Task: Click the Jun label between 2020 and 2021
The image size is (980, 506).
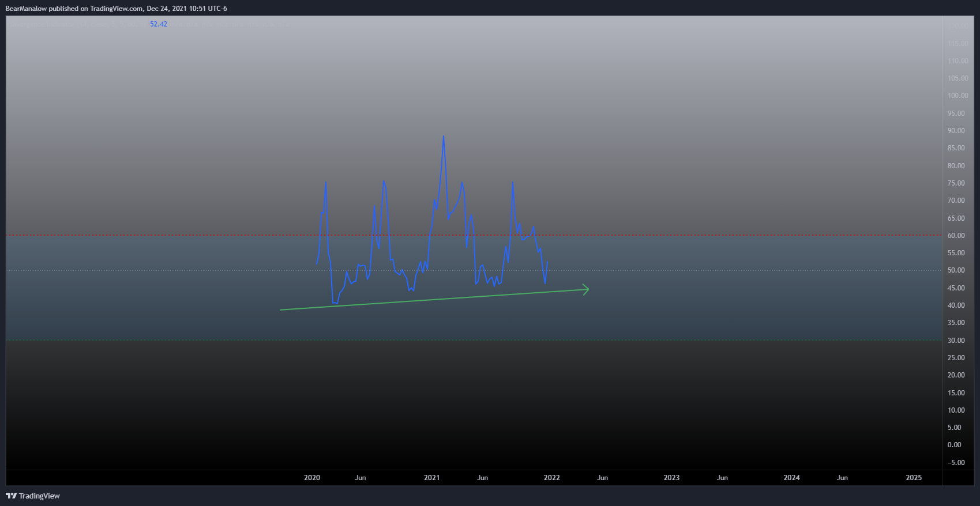Action: pos(361,478)
